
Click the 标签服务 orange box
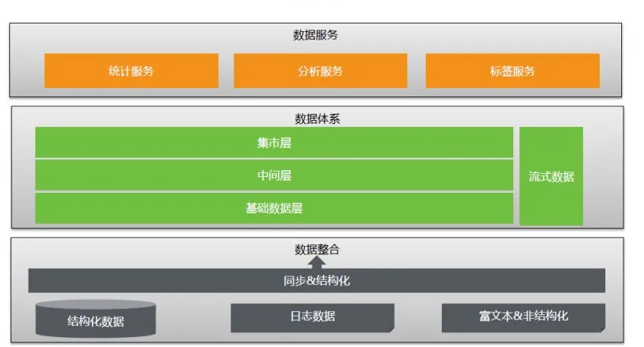[512, 71]
